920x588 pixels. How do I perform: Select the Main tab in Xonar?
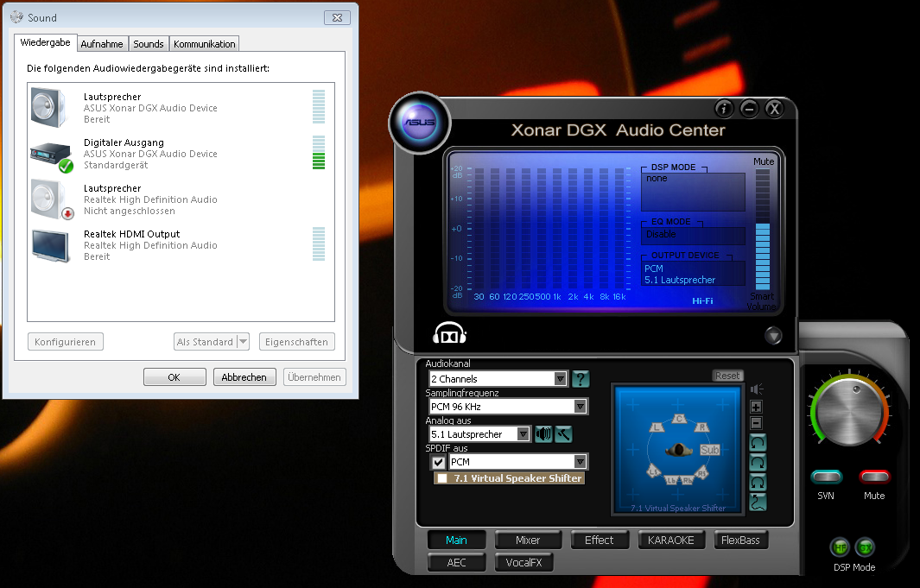coord(456,540)
